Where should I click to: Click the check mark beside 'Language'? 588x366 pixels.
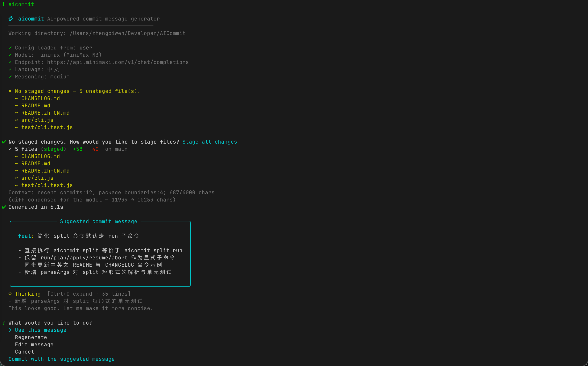click(10, 69)
